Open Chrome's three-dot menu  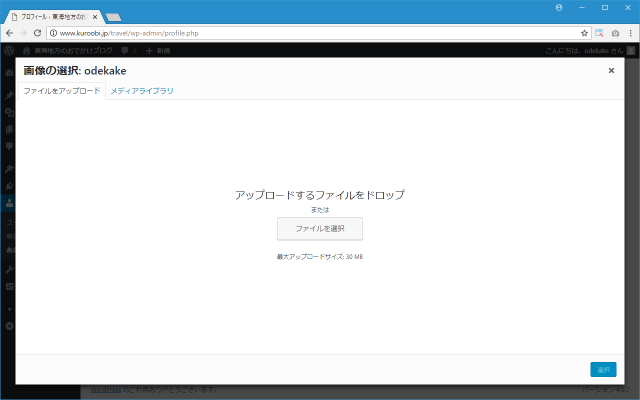pyautogui.click(x=629, y=33)
